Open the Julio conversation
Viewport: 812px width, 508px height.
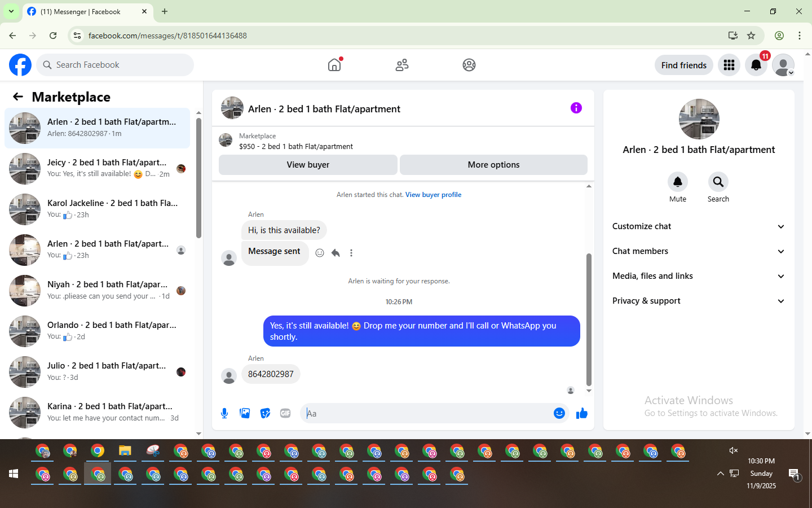click(97, 372)
